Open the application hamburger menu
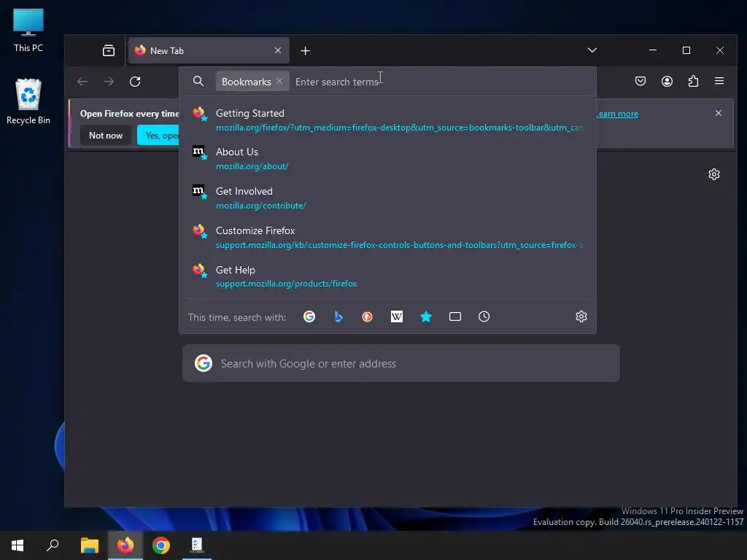 click(719, 82)
